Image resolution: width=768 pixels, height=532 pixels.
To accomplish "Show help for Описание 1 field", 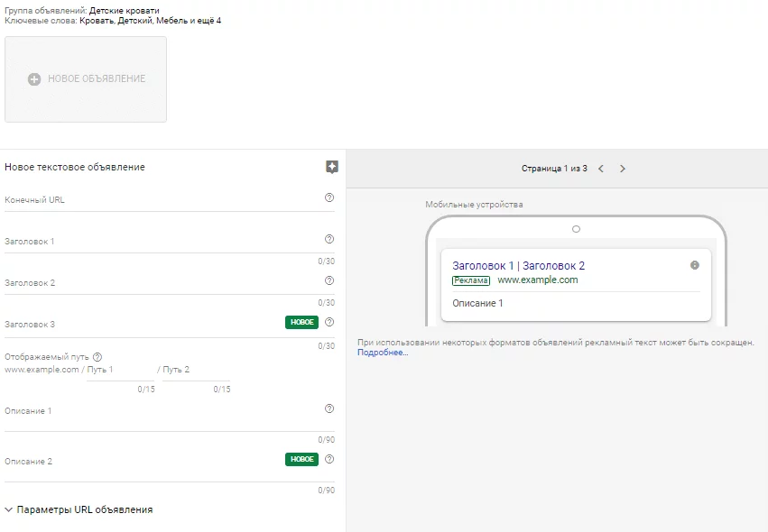I will pos(329,408).
